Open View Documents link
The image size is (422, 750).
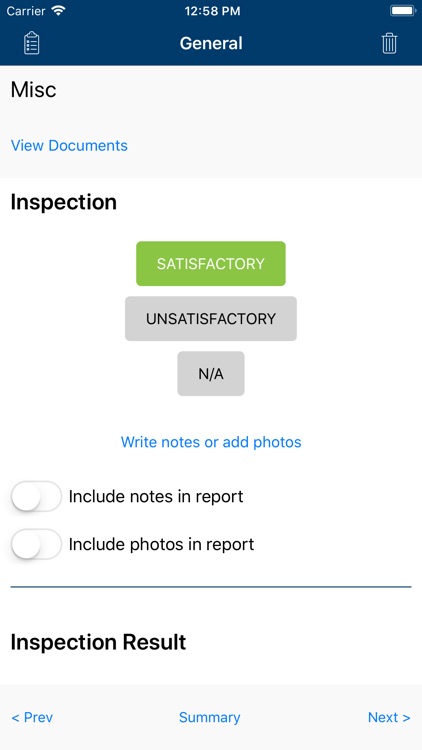(69, 145)
